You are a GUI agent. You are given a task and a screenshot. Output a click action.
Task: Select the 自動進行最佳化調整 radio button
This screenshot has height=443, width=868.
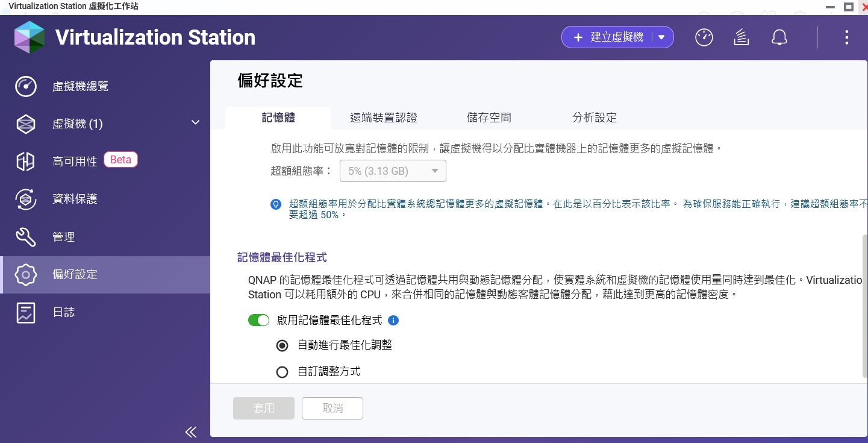(x=282, y=346)
